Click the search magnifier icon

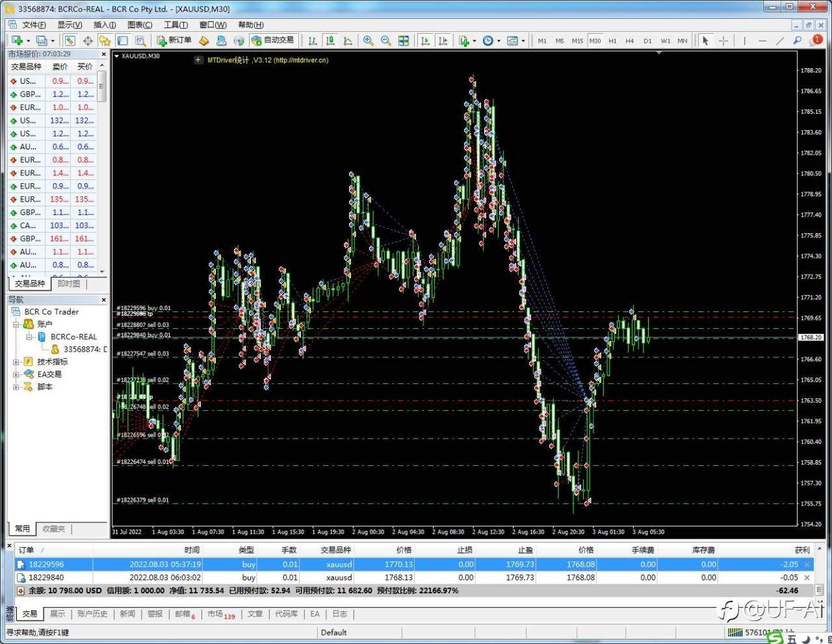coord(798,40)
